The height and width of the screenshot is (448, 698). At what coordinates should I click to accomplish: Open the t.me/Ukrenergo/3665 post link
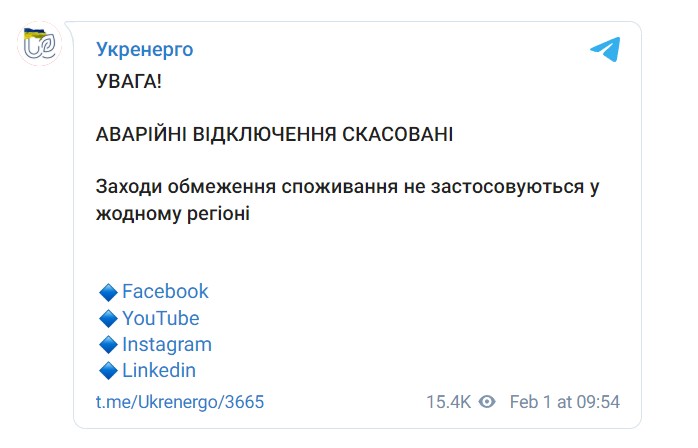click(180, 402)
